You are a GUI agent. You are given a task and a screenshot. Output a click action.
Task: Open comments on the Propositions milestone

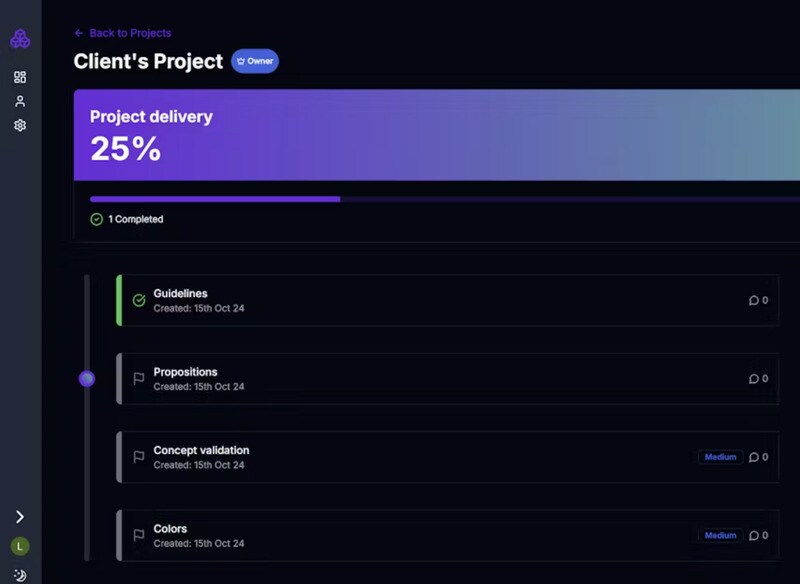(758, 379)
